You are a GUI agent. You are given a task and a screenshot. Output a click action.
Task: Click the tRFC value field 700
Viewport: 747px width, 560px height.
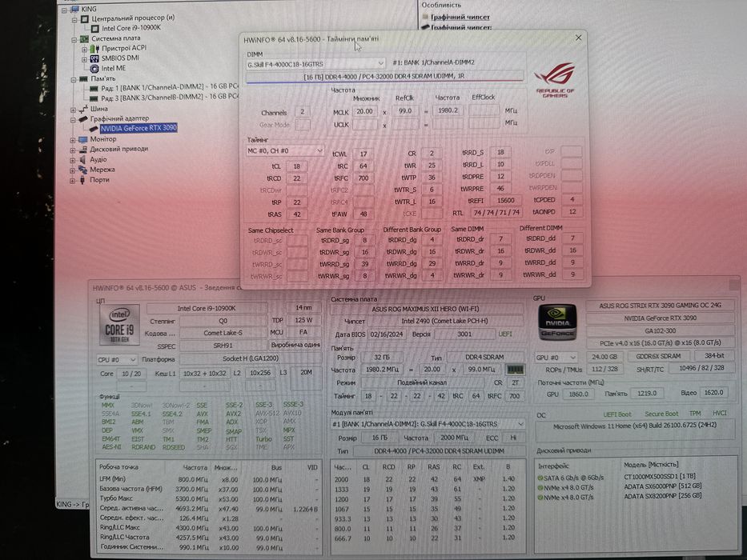pos(363,178)
